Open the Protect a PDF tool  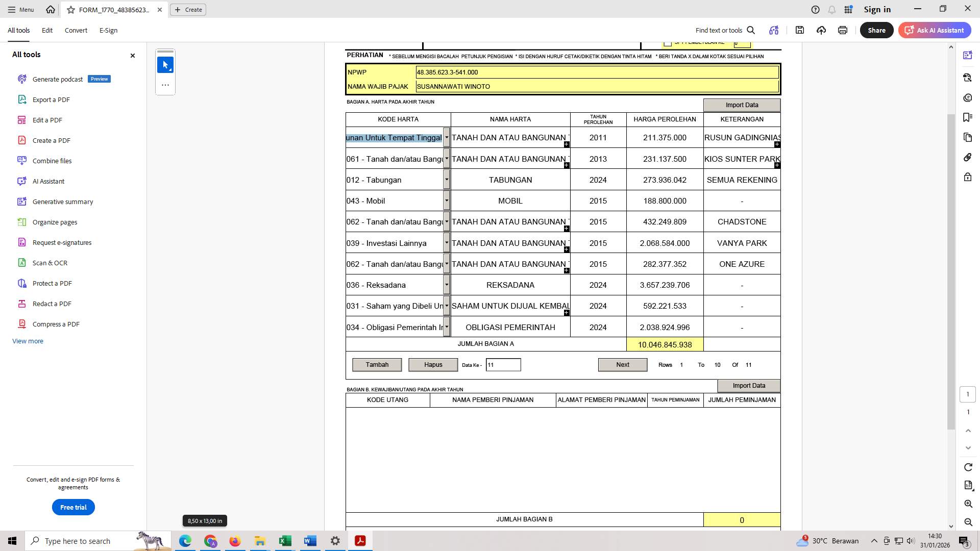tap(51, 283)
